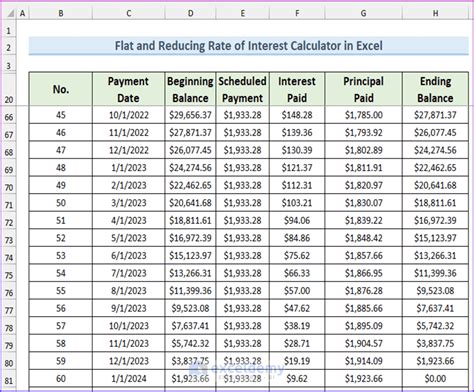
Task: Select payment number cell 53
Action: click(61, 256)
